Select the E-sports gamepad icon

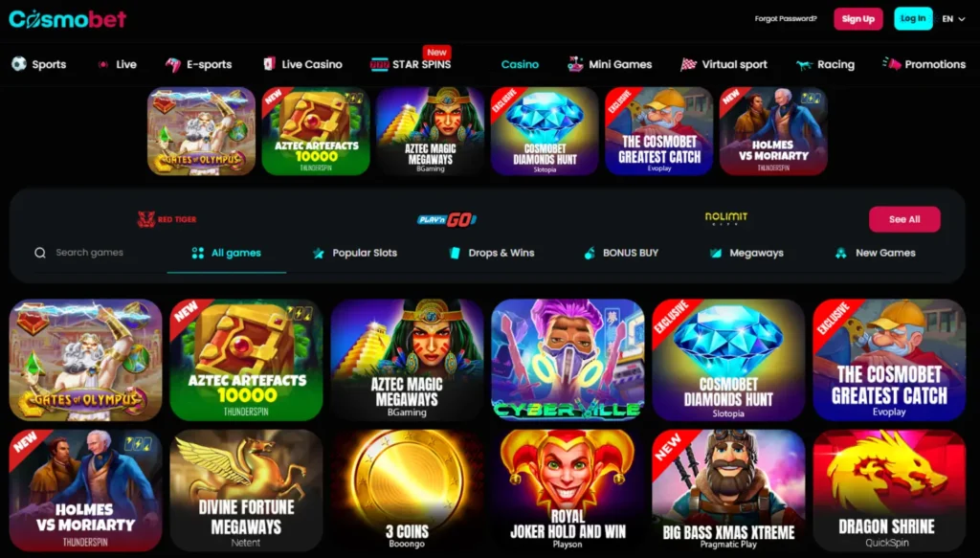tap(172, 64)
